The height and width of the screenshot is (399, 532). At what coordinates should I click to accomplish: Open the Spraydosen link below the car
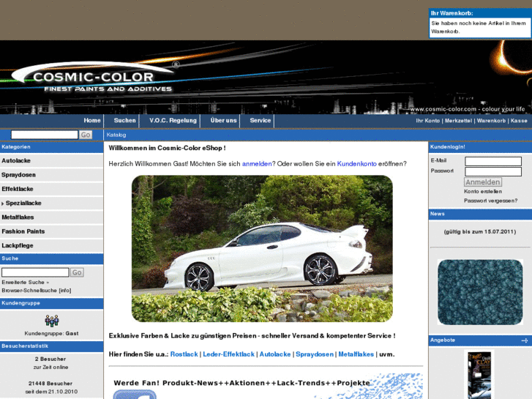coord(315,354)
